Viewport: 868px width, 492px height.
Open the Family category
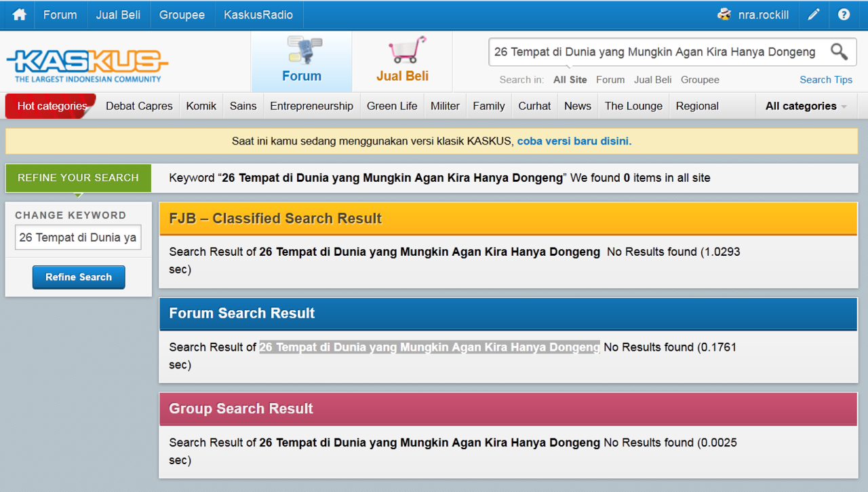tap(489, 106)
